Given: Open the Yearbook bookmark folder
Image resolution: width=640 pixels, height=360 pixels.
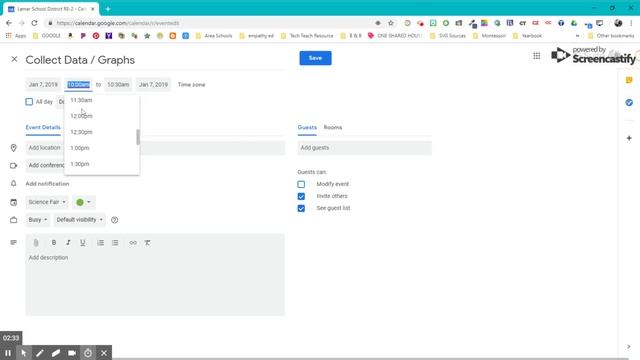Looking at the screenshot, I should [x=527, y=36].
